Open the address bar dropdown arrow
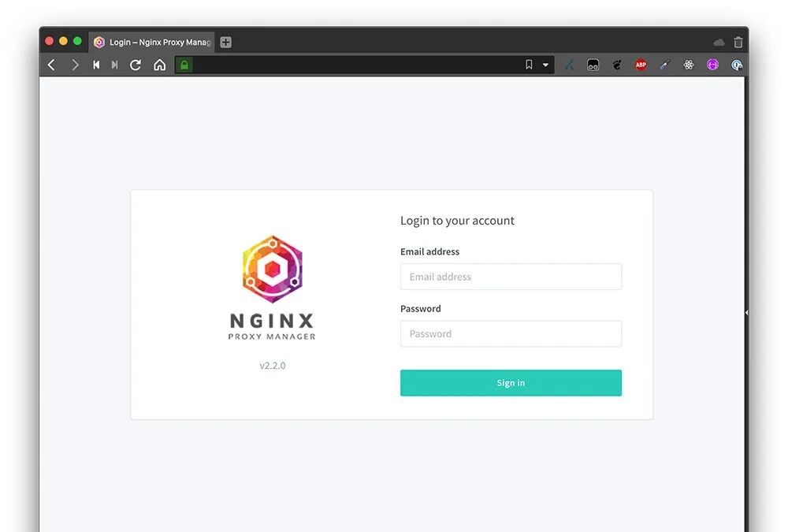This screenshot has height=532, width=788. (x=545, y=65)
